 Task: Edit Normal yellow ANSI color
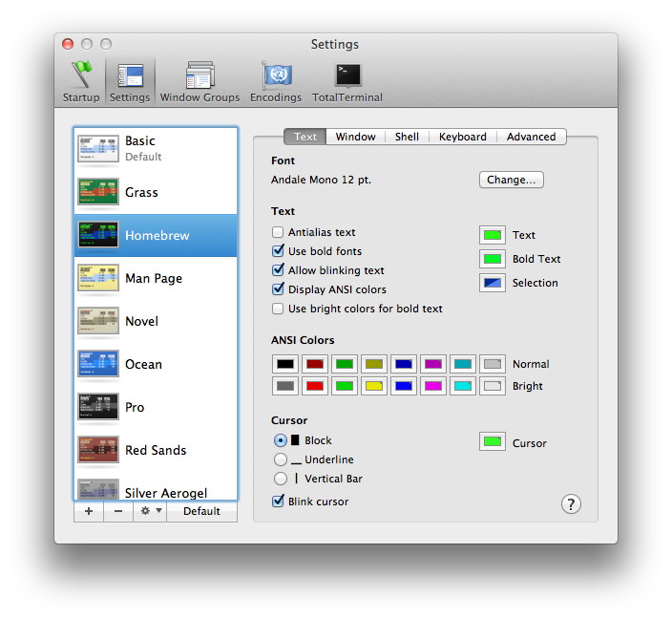click(x=374, y=364)
